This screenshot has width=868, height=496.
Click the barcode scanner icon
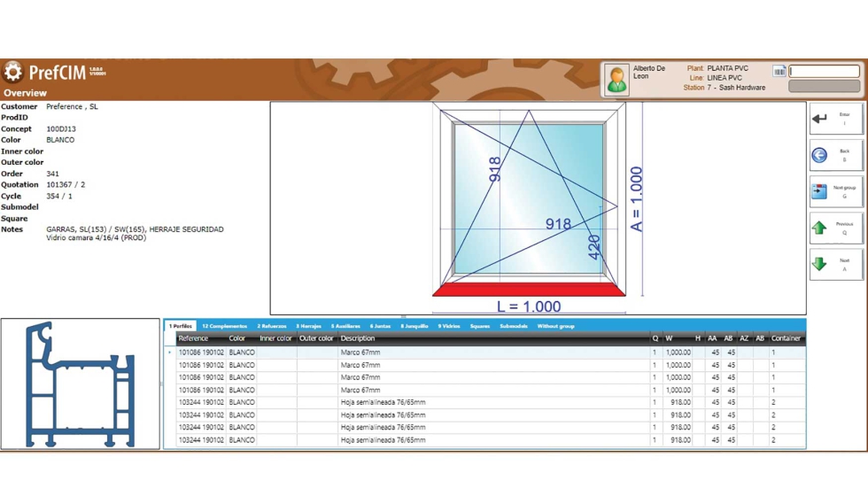tap(779, 72)
